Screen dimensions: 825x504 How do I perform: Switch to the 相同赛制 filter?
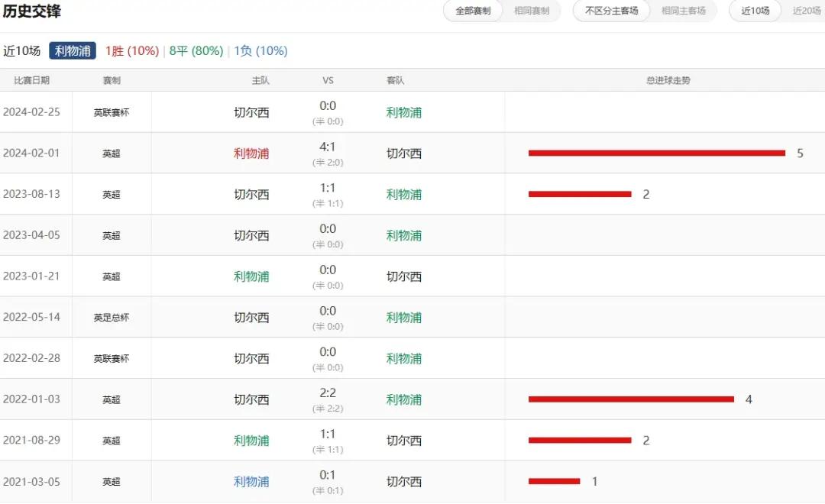pos(532,11)
